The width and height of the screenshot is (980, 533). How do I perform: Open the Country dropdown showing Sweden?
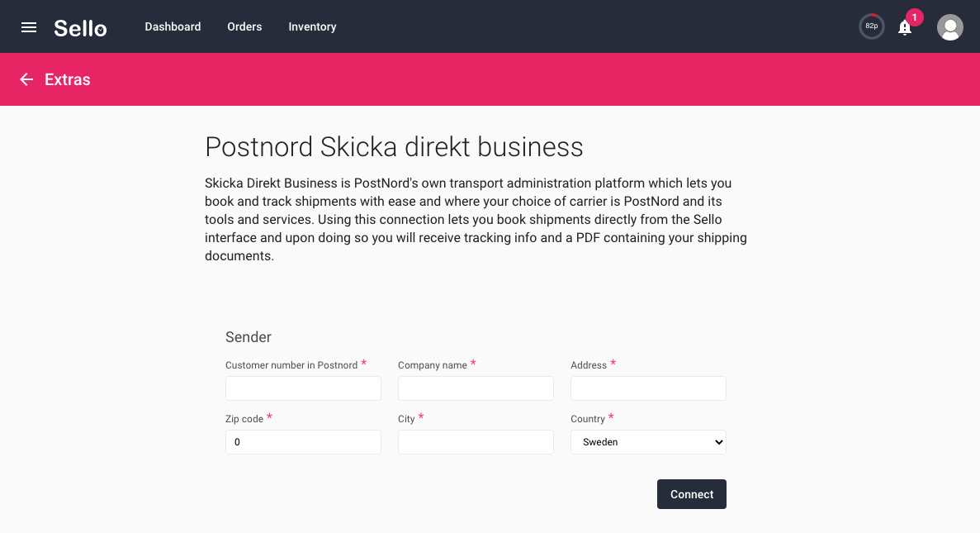[648, 442]
